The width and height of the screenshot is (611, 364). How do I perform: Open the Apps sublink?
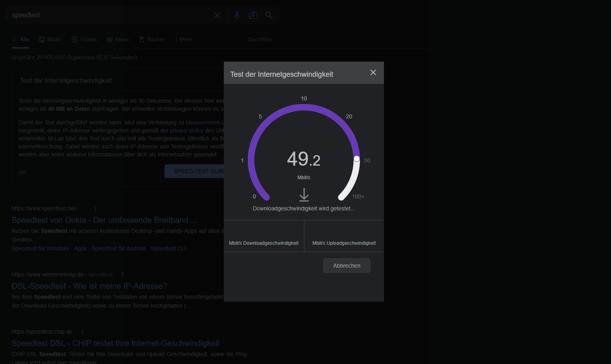[80, 248]
